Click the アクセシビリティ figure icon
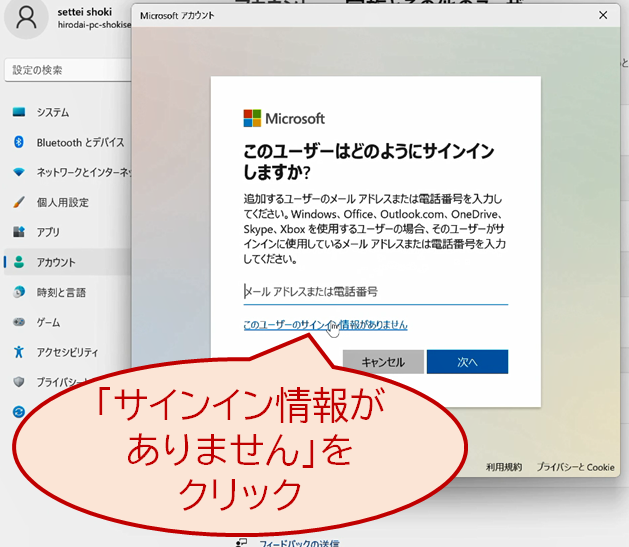The width and height of the screenshot is (629, 547). click(19, 352)
